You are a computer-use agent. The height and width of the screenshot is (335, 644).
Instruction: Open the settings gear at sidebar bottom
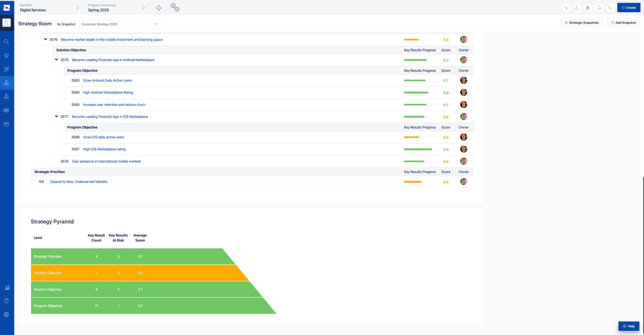(6, 314)
